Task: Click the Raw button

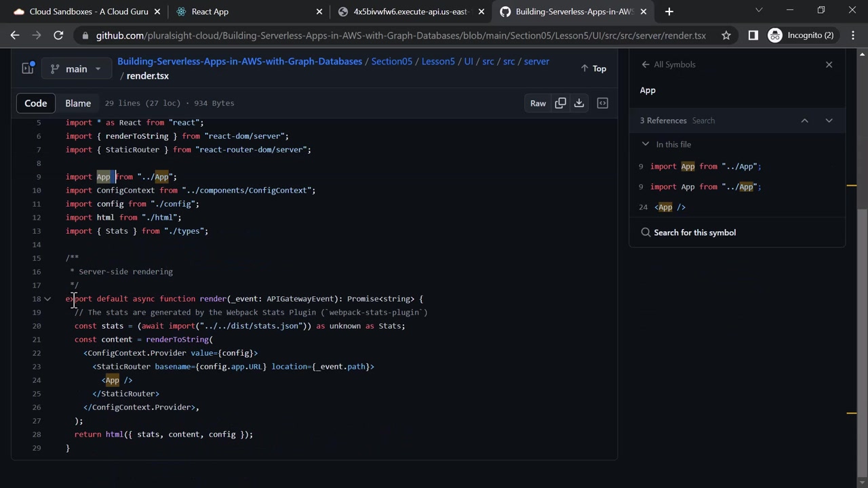Action: click(x=538, y=103)
